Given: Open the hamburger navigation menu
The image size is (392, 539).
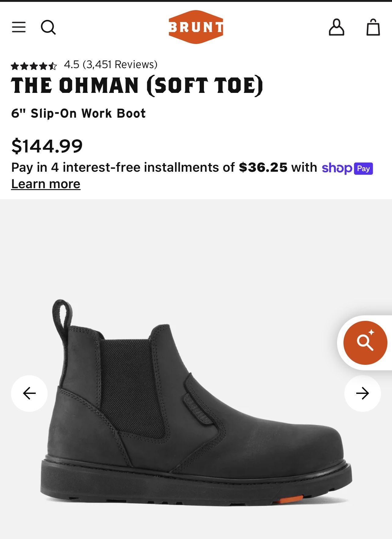Looking at the screenshot, I should (19, 27).
